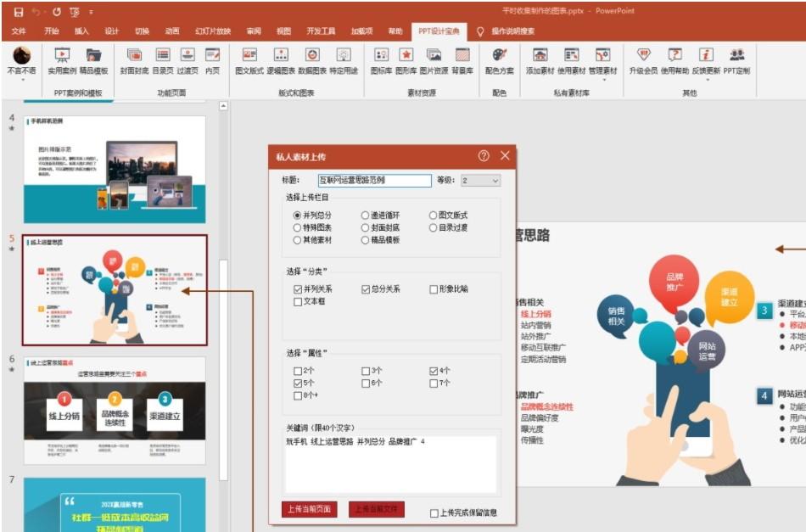Switch to the 设计 ribbon tab
Screen dimensions: 806x532
pyautogui.click(x=111, y=31)
